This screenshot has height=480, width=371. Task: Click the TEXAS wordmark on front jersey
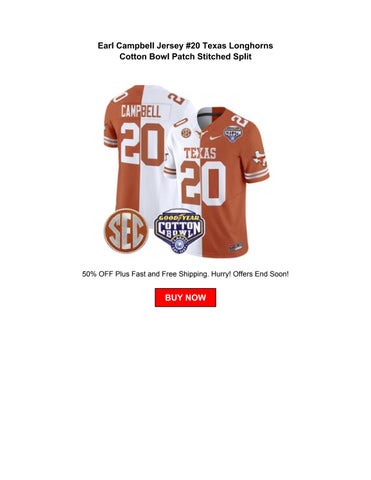pyautogui.click(x=200, y=153)
